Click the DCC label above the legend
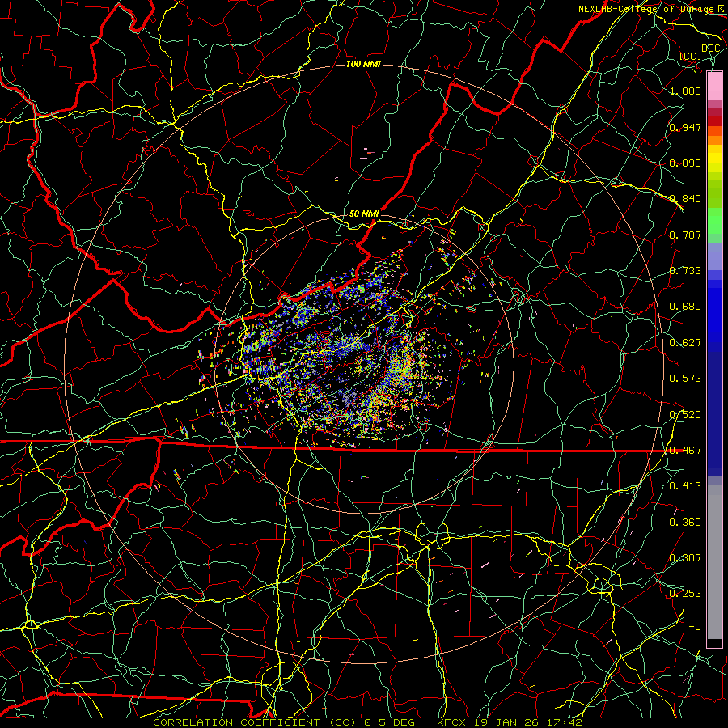The width and height of the screenshot is (728, 728). tap(710, 49)
